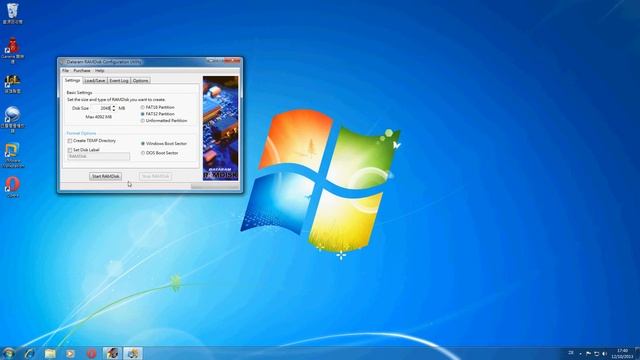
Task: Launch Internet Explorer from the taskbar
Action: (29, 353)
